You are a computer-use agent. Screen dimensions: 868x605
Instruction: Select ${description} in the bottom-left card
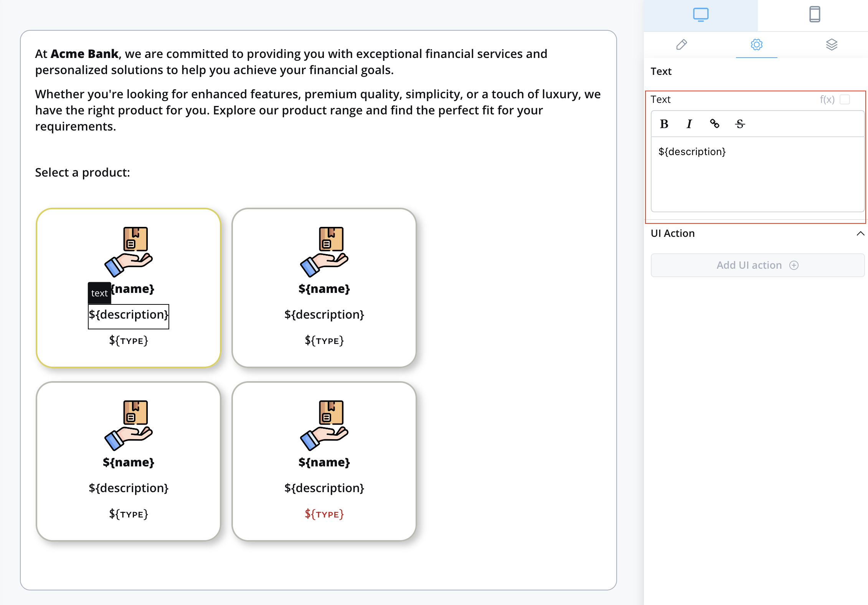click(x=129, y=488)
